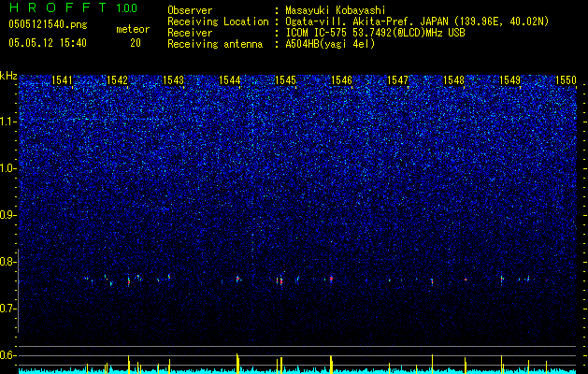Click the 0.9 frequency axis label
Screen dimensions: 588x374
coord(8,215)
